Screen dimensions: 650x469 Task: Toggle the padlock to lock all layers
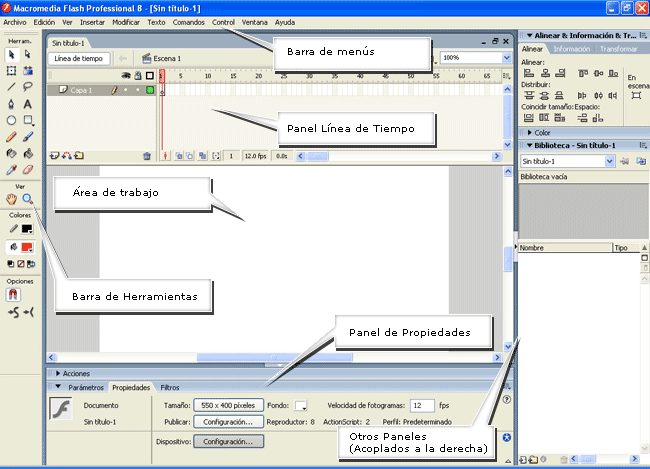[x=138, y=75]
